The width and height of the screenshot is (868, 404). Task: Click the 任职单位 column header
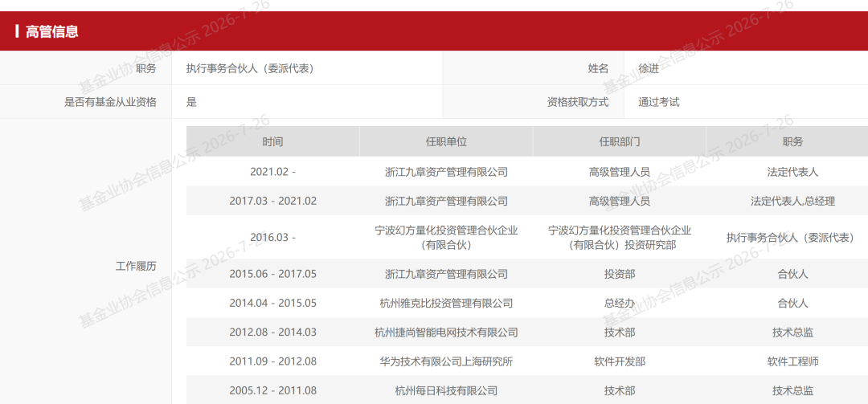446,141
